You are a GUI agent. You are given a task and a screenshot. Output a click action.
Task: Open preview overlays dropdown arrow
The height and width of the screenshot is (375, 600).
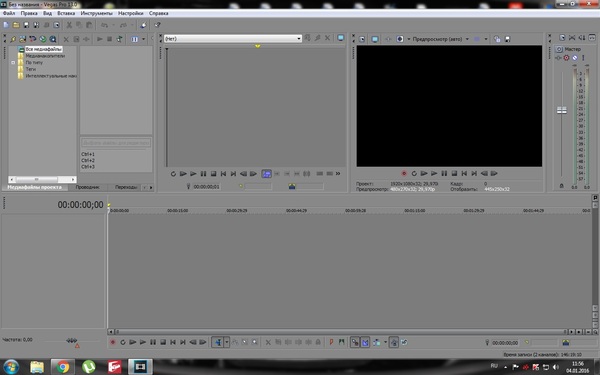point(486,39)
